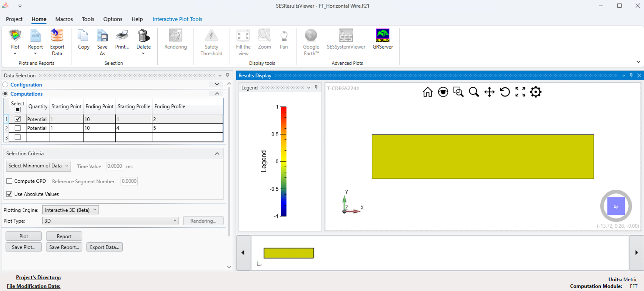Collapse the Computations section chevron
The width and height of the screenshot is (644, 291).
pyautogui.click(x=217, y=94)
